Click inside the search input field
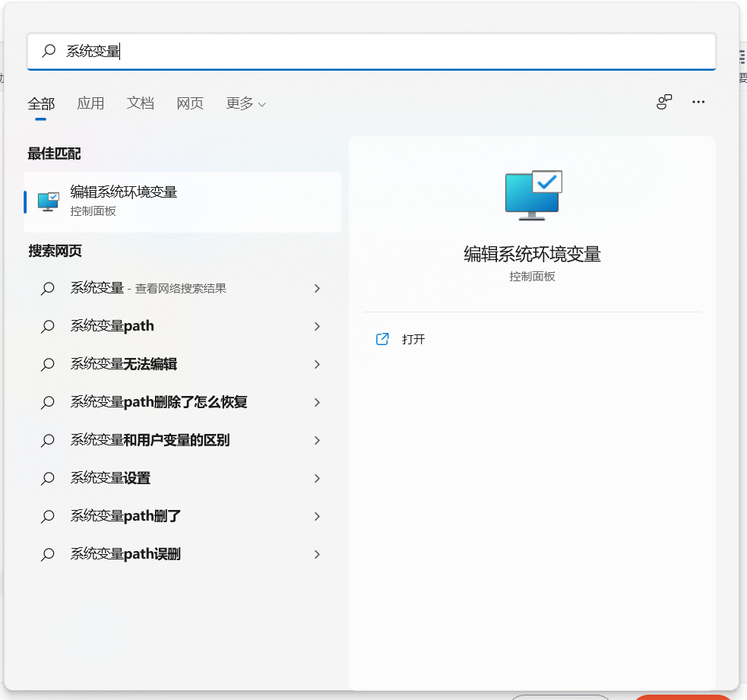The height and width of the screenshot is (700, 747). click(304, 52)
